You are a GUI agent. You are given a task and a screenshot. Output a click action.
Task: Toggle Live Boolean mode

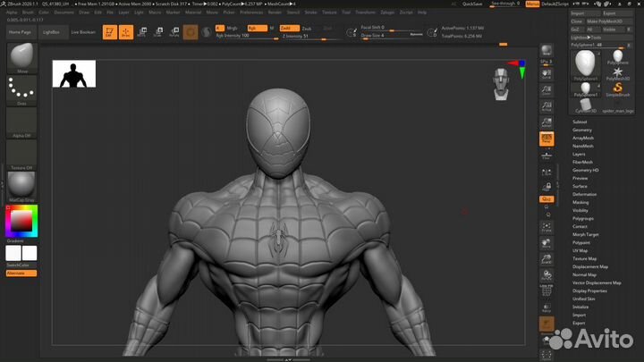click(x=83, y=32)
